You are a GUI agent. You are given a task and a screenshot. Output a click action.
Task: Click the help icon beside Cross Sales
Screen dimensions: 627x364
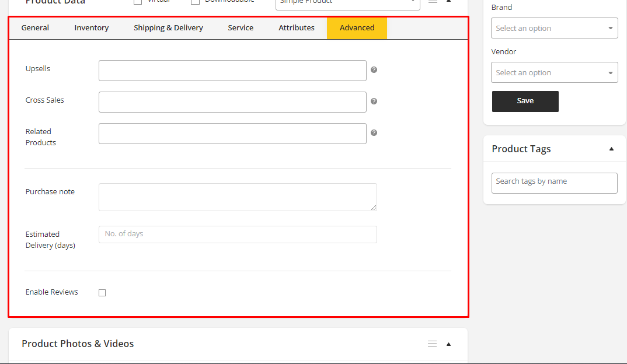coord(374,101)
